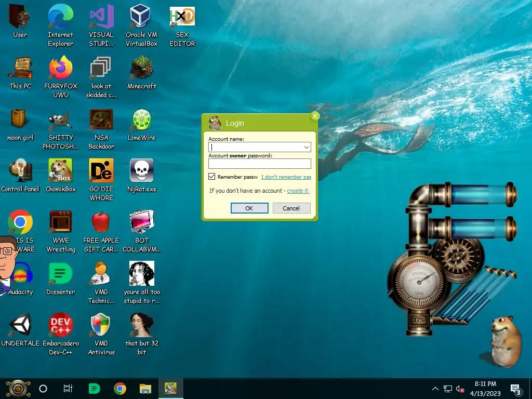Screen dimensions: 532x399
Task: Open Control Panel desktop icon
Action: coord(20,176)
